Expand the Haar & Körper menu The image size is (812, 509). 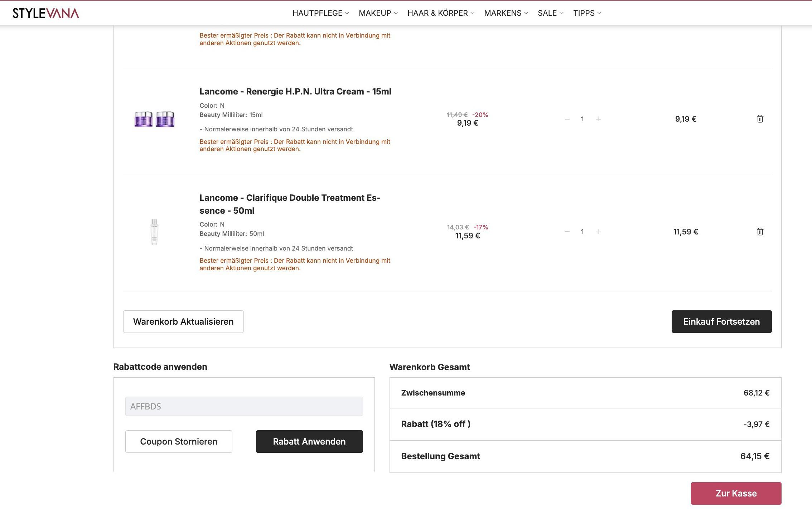coord(441,13)
